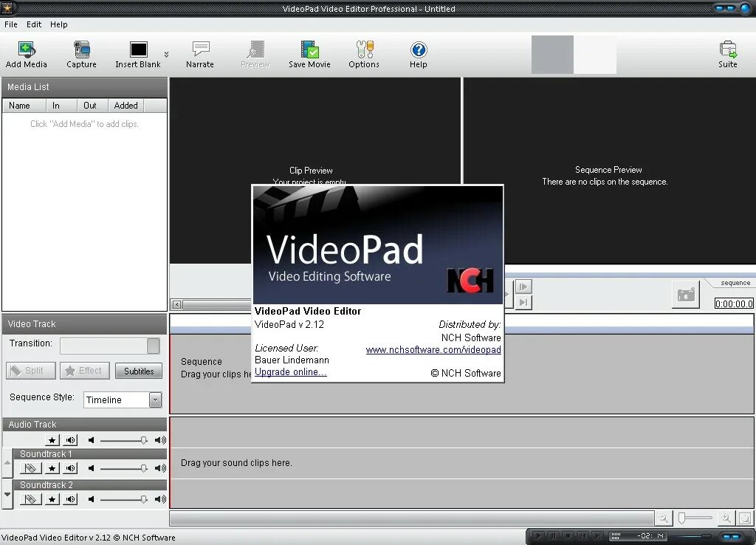Image resolution: width=756 pixels, height=545 pixels.
Task: Open the Options tools icon
Action: (x=364, y=55)
